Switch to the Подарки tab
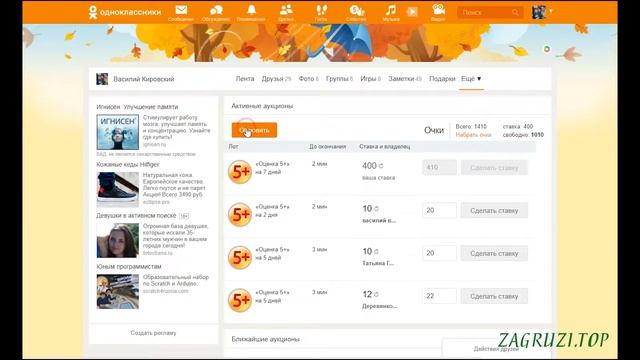The height and width of the screenshot is (360, 640). pos(442,78)
